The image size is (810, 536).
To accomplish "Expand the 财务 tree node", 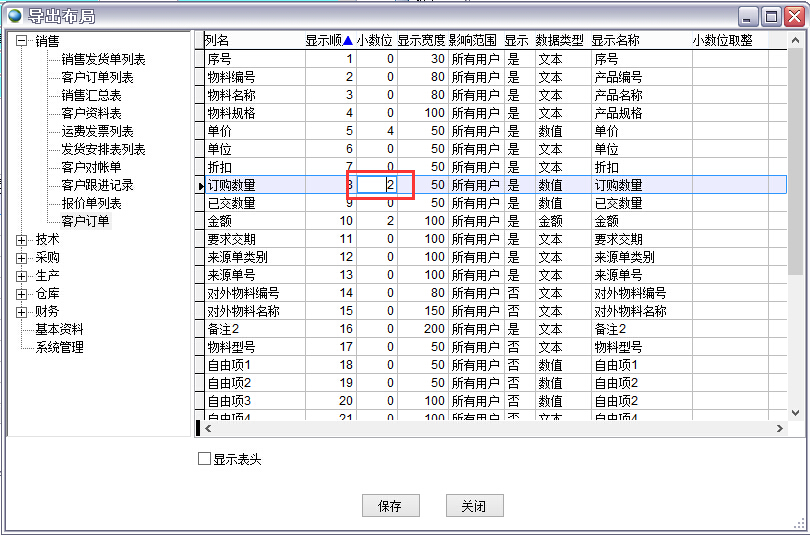I will tap(22, 311).
